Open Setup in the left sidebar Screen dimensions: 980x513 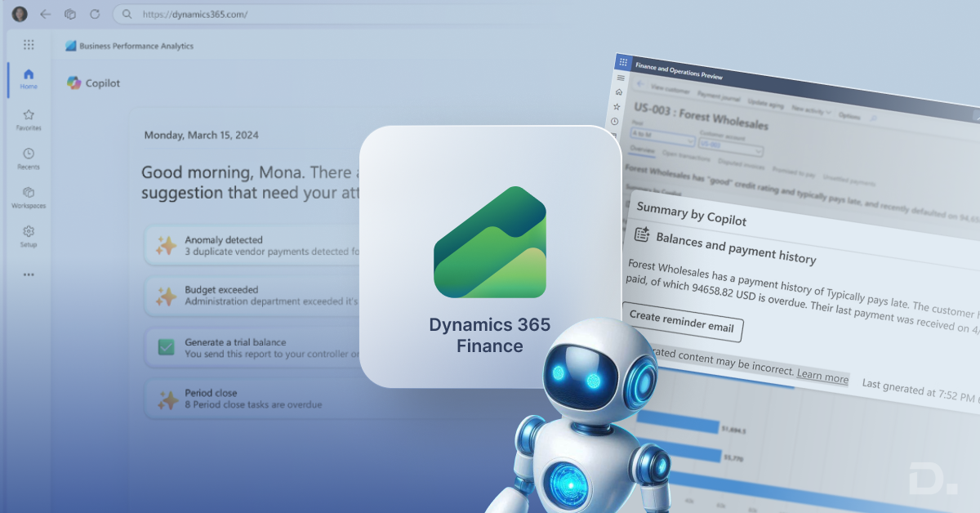29,237
